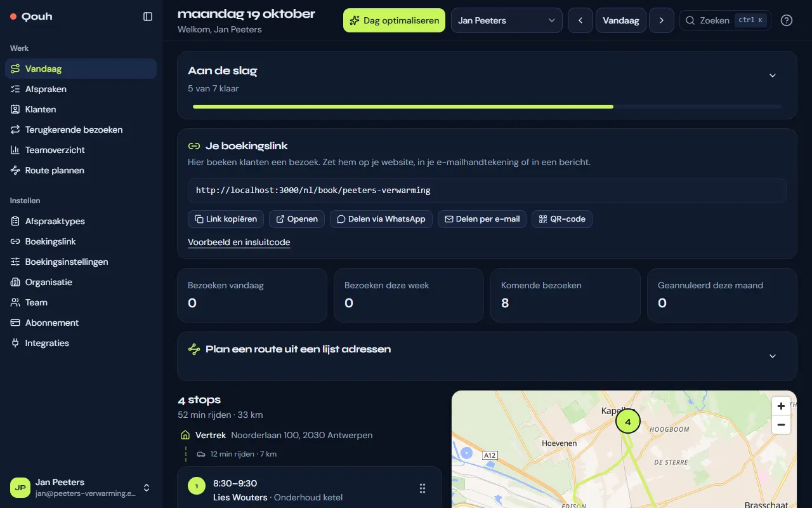
Task: Click the link icon beside Je boekingslink
Action: [194, 146]
